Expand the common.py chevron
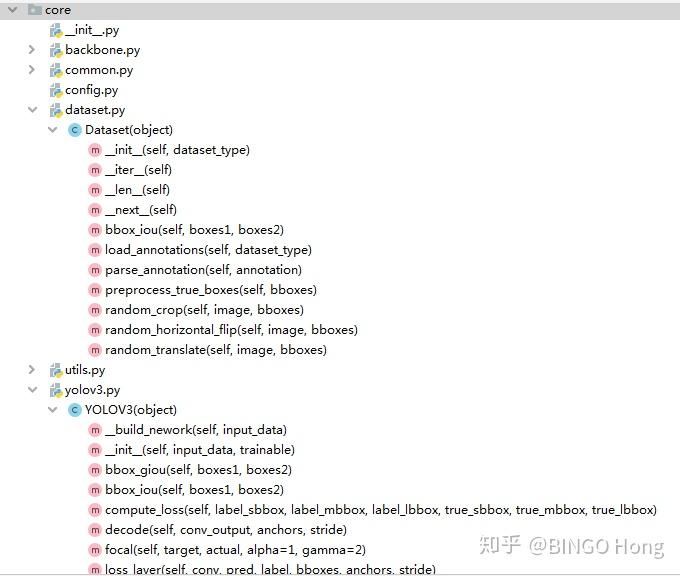680x576 pixels. coord(31,69)
